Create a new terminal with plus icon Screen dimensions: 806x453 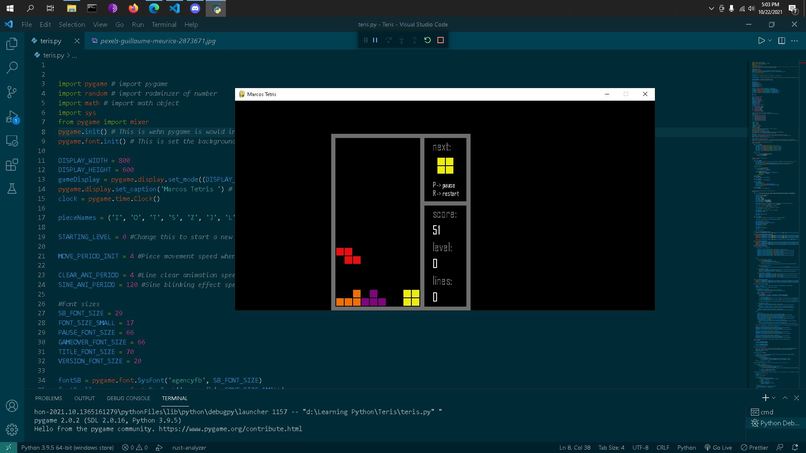click(x=765, y=397)
